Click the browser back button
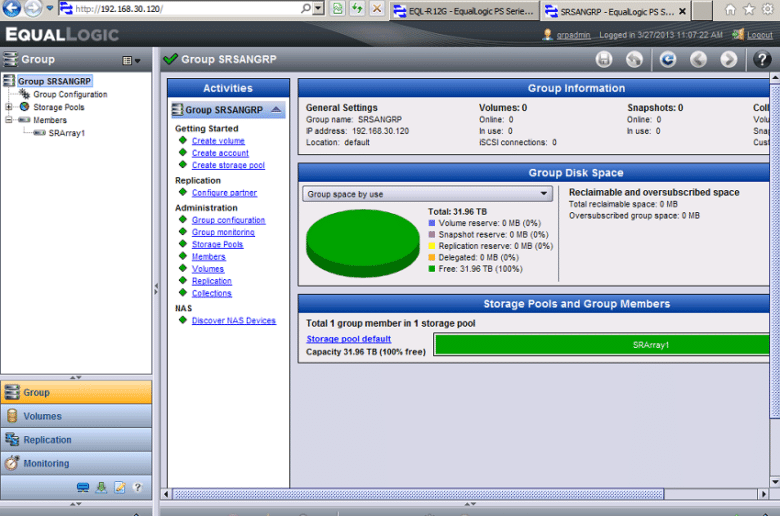Image resolution: width=780 pixels, height=516 pixels. 11,8
